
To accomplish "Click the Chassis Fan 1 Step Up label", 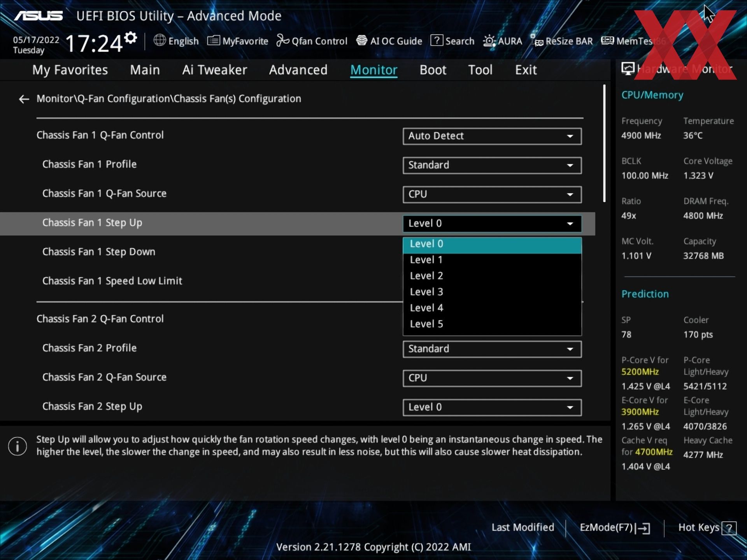I will point(92,223).
